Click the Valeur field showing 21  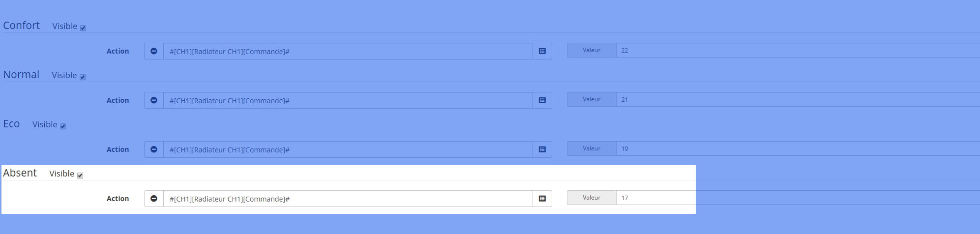click(798, 99)
